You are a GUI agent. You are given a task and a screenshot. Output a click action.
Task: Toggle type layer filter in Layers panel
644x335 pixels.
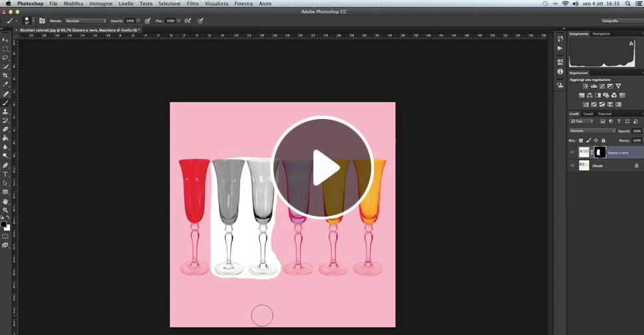click(x=619, y=122)
